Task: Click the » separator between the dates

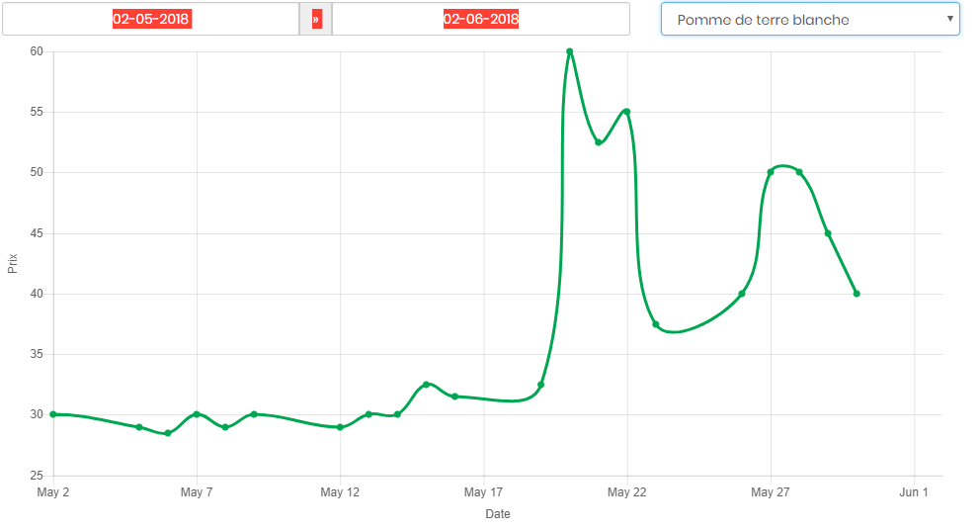Action: point(316,20)
